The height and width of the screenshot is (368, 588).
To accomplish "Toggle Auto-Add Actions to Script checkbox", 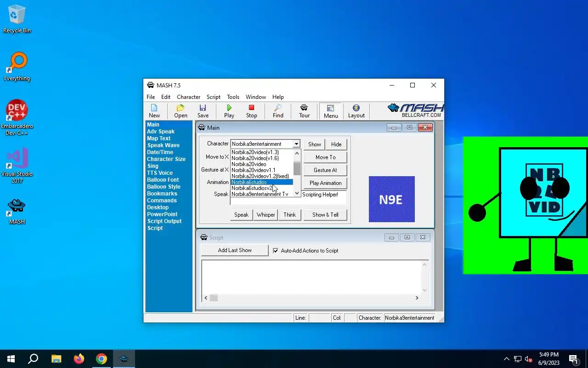I will [276, 251].
